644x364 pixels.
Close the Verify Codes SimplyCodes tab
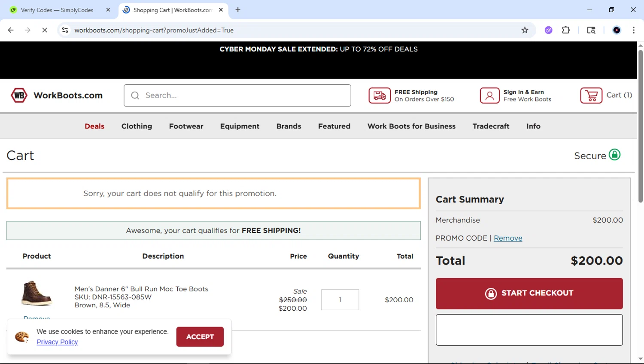(108, 10)
